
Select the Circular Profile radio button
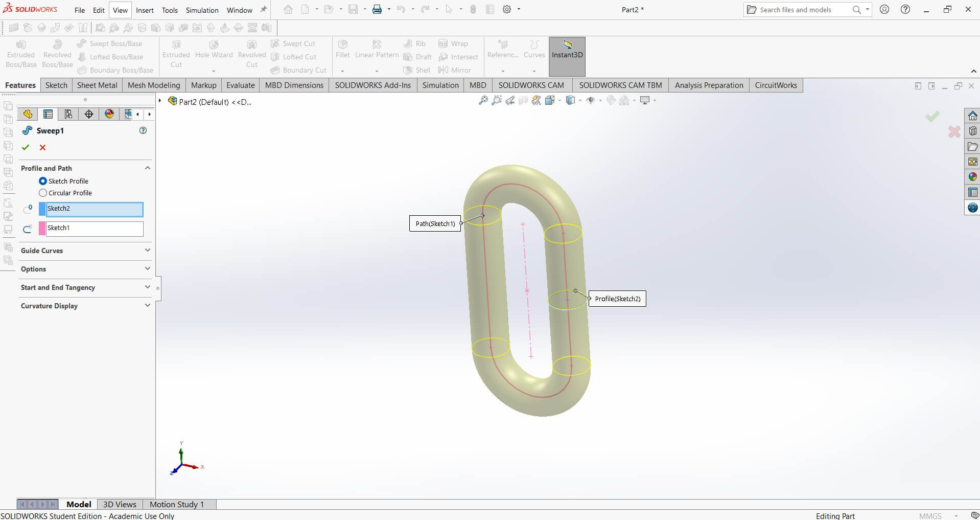43,193
